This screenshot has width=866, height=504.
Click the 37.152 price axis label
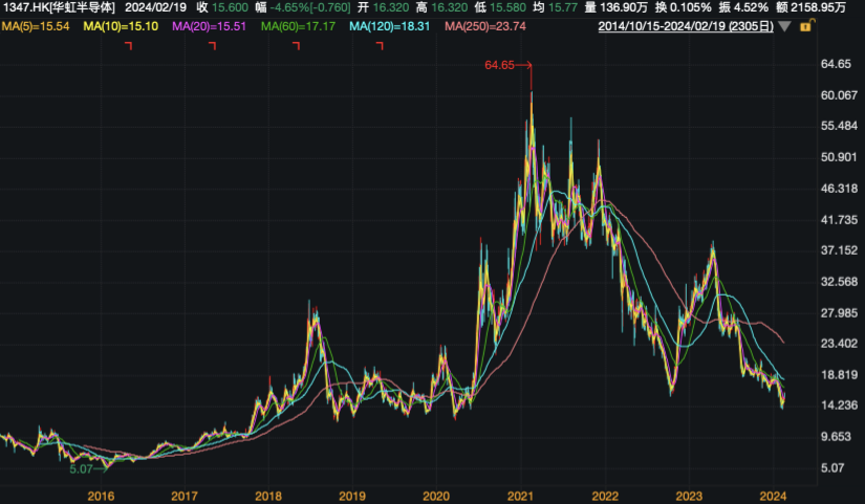[839, 250]
